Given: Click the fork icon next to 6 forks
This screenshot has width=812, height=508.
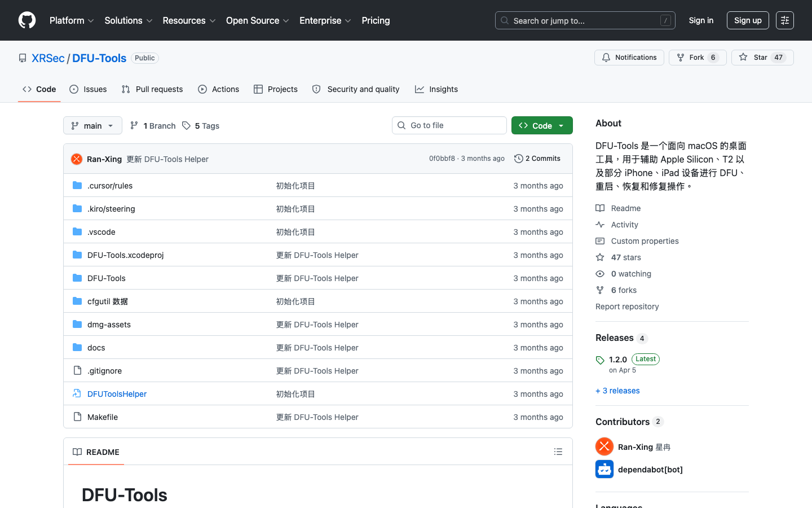Looking at the screenshot, I should [600, 290].
